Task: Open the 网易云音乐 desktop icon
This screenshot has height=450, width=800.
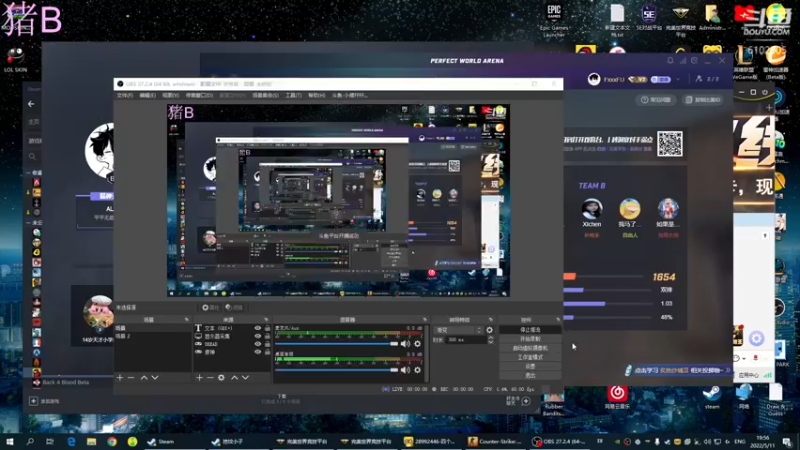Action: 617,397
